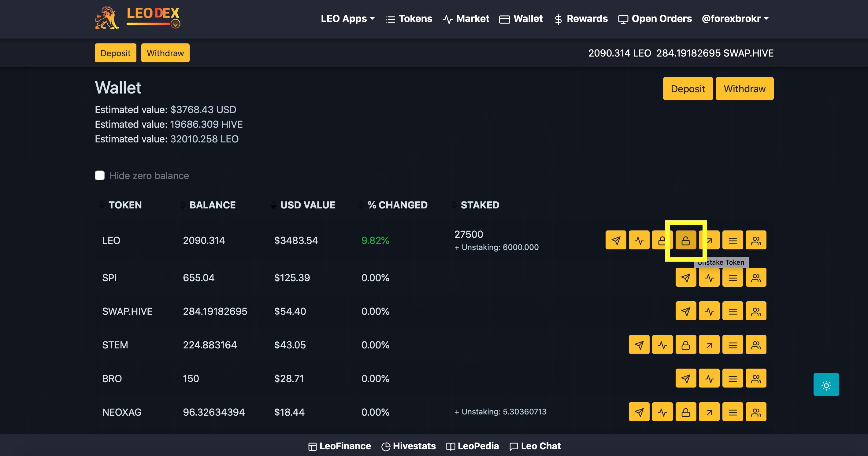Toggle light theme with the sun button
The height and width of the screenshot is (456, 868).
coord(826,384)
